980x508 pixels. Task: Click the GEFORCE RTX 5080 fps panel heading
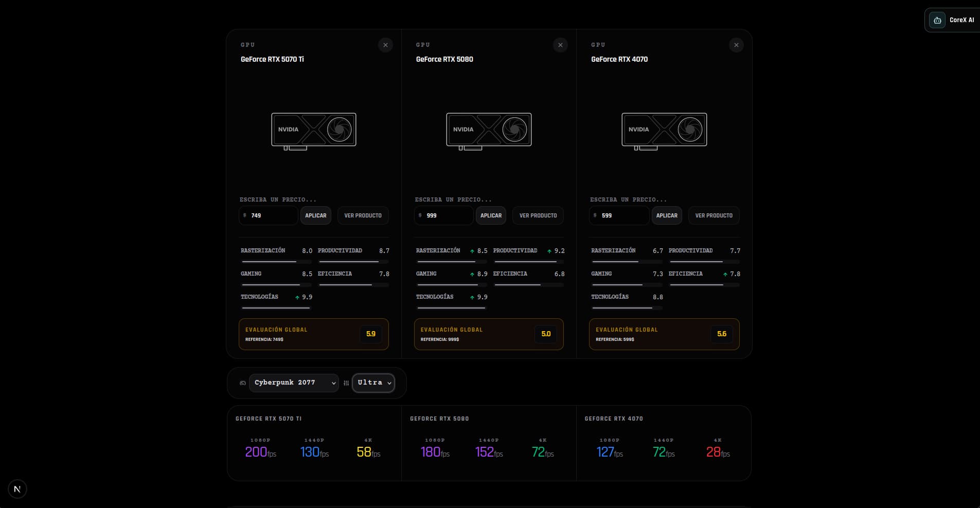pos(439,419)
